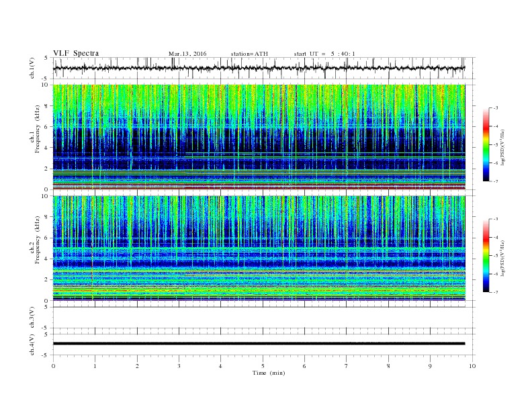
Task: Click time axis tick label "9"
Action: point(430,366)
